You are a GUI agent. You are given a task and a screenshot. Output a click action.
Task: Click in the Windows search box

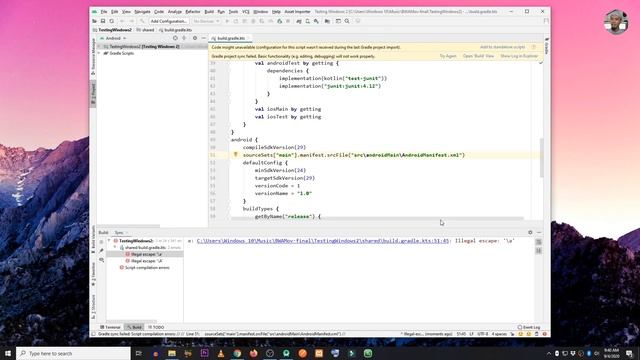[73, 353]
